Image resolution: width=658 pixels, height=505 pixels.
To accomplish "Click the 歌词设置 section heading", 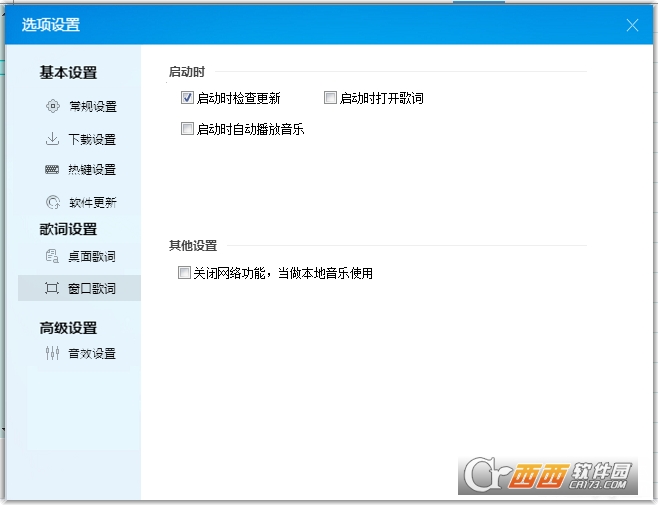I will 68,229.
